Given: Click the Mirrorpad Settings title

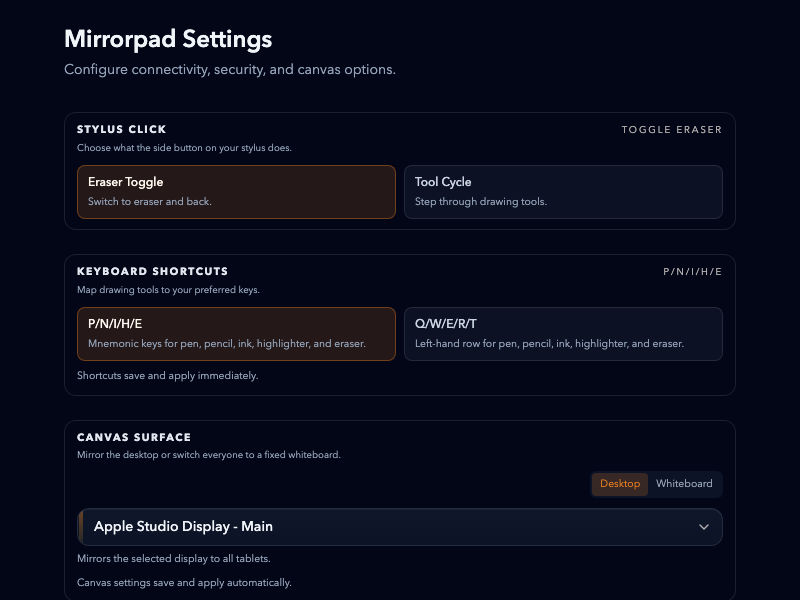Looking at the screenshot, I should 168,40.
